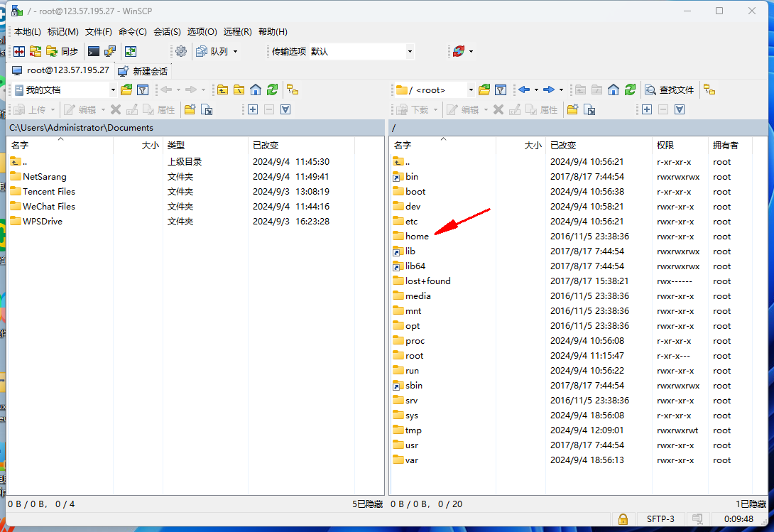
Task: Click the local panel filter icon
Action: [x=143, y=90]
